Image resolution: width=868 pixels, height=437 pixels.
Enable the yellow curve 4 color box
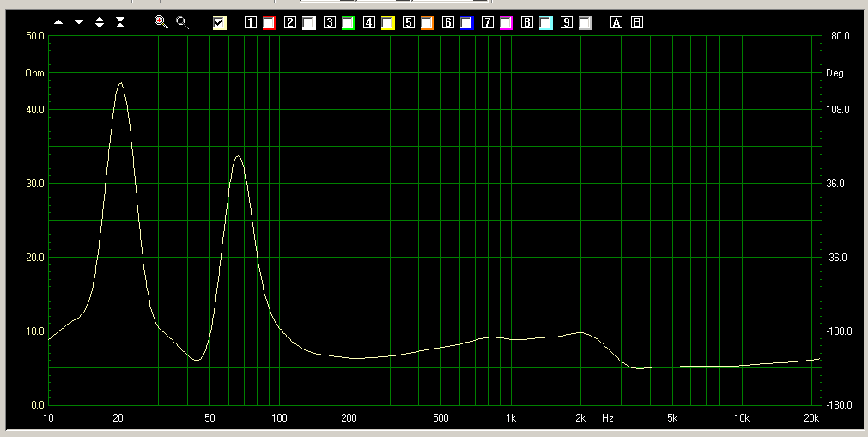pos(387,23)
